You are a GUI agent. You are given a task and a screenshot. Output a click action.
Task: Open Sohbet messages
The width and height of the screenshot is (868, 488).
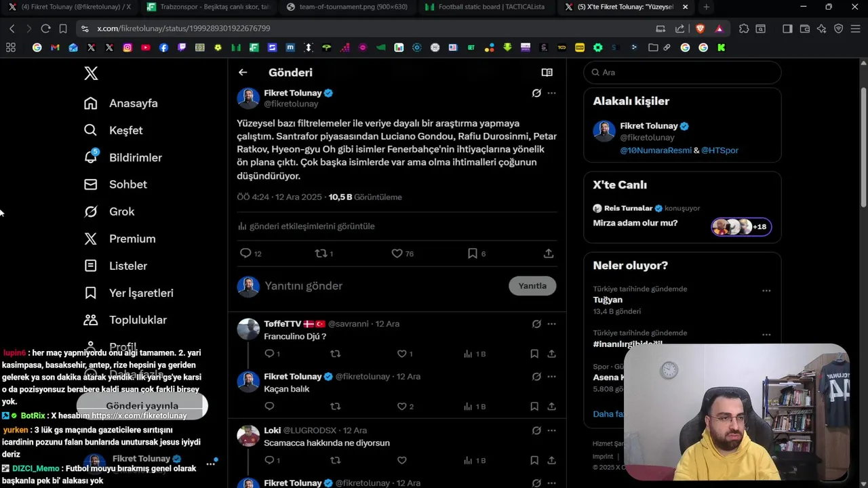(115, 184)
